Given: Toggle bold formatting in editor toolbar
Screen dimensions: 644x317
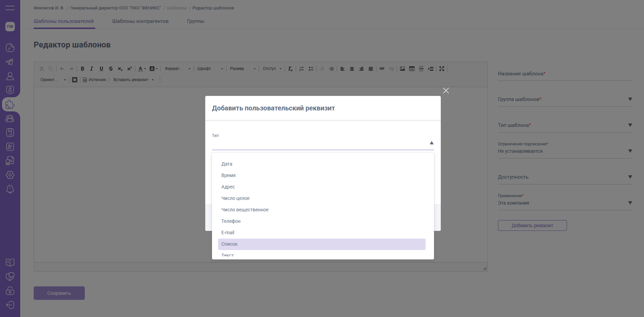Looking at the screenshot, I should pos(82,69).
